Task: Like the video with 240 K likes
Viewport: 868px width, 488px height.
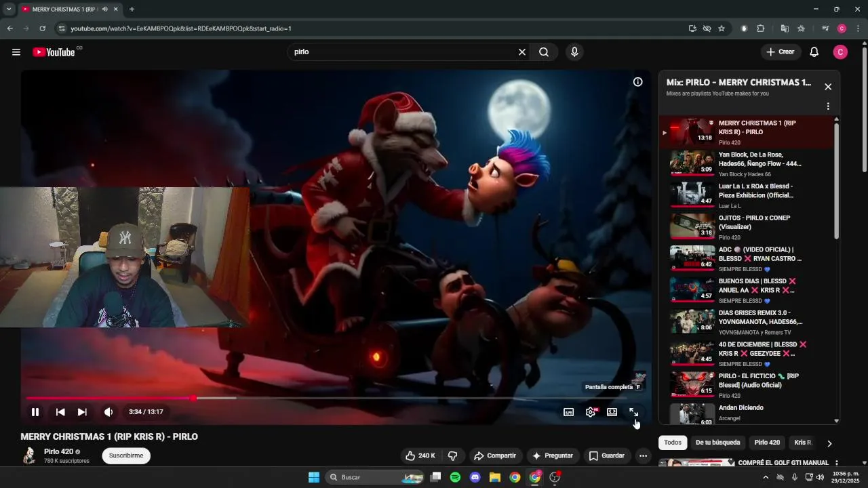Action: [x=420, y=455]
